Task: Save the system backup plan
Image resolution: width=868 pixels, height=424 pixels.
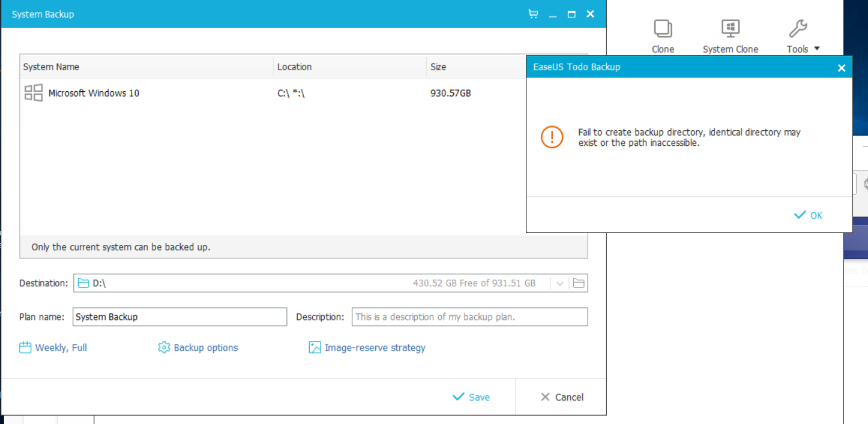Action: (471, 397)
